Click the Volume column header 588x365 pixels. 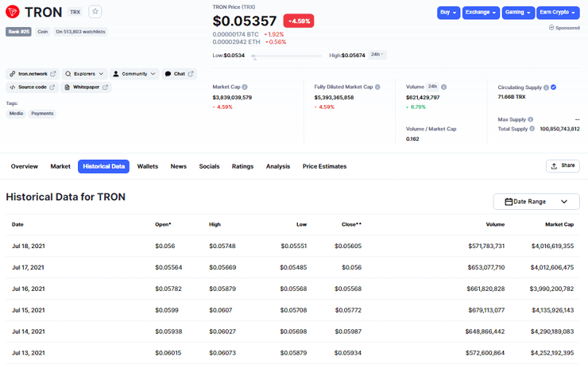[x=495, y=224]
